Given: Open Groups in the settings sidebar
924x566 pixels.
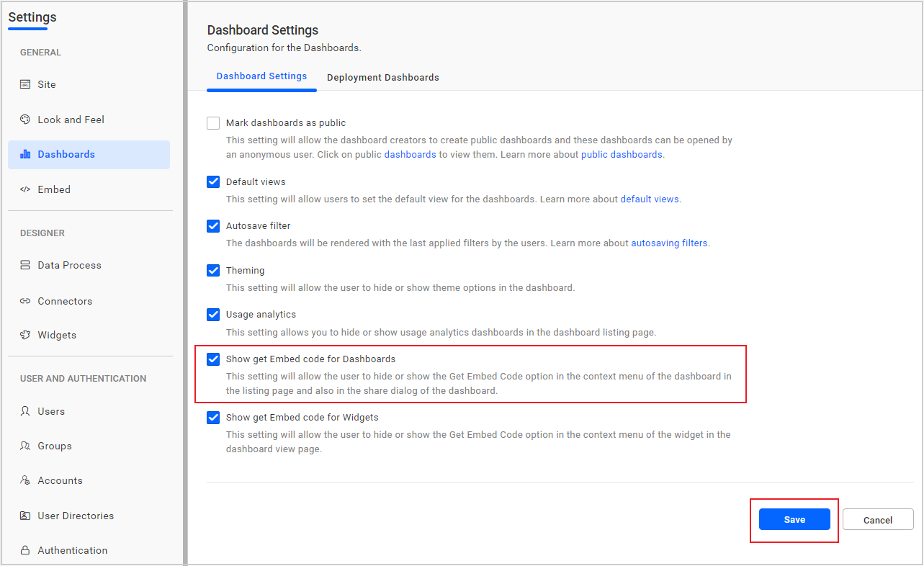Looking at the screenshot, I should coord(55,446).
